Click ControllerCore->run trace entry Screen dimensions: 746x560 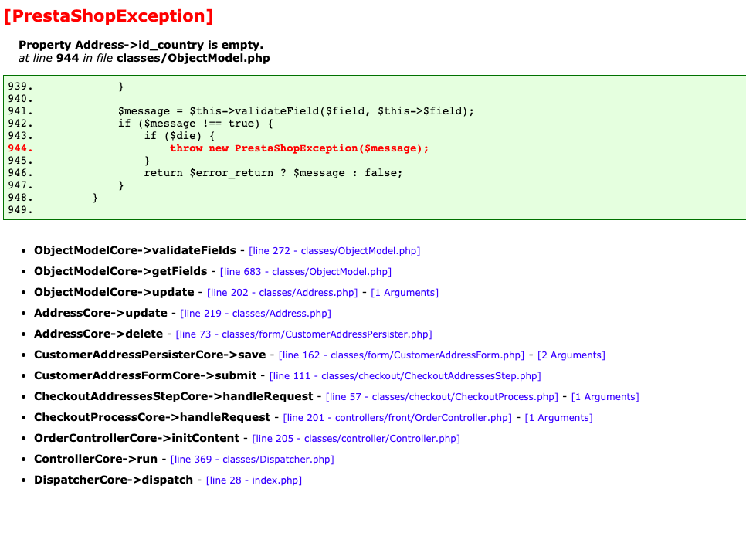(96, 460)
